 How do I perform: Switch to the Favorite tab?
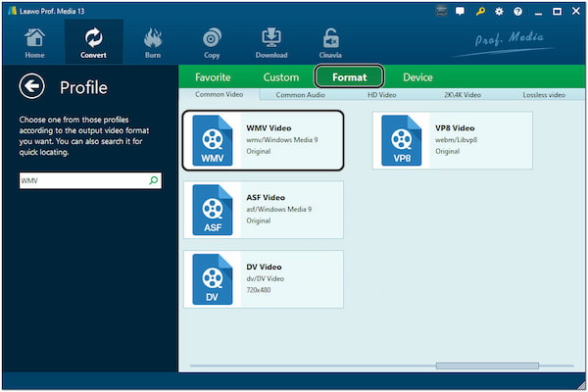pyautogui.click(x=213, y=76)
